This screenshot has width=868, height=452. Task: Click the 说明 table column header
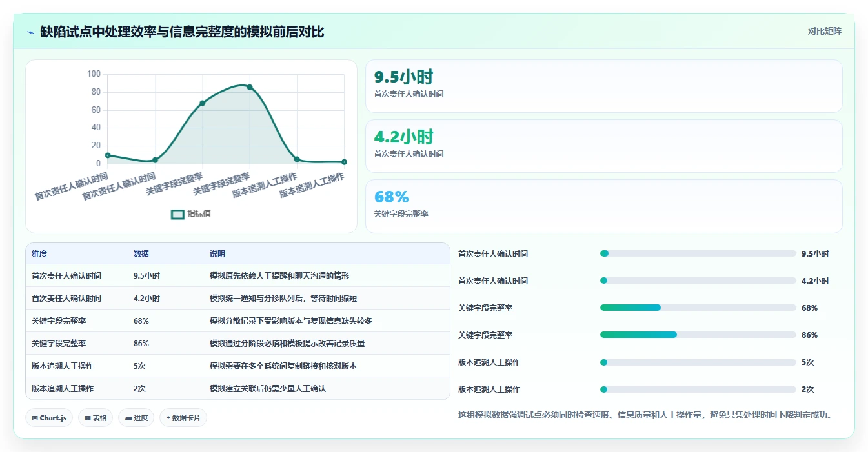(217, 254)
